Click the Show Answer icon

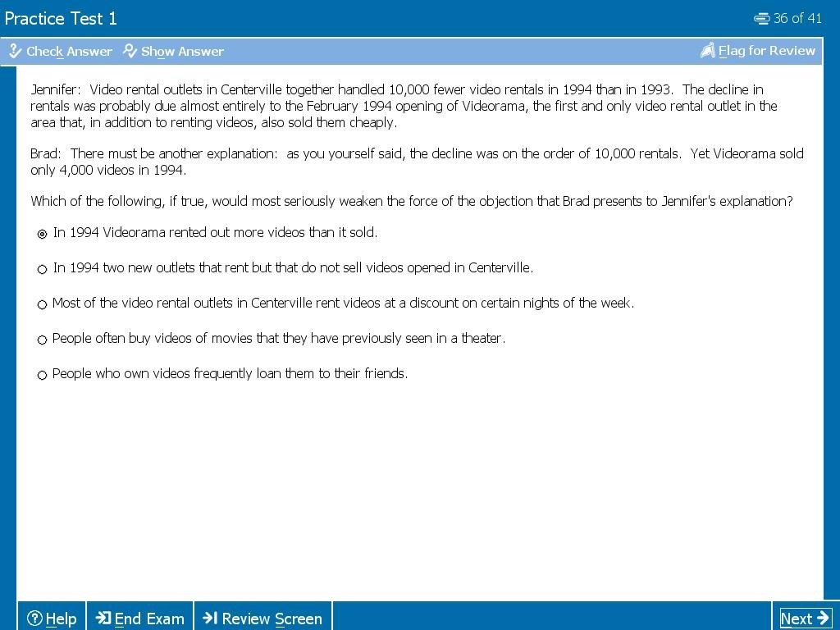pos(130,51)
